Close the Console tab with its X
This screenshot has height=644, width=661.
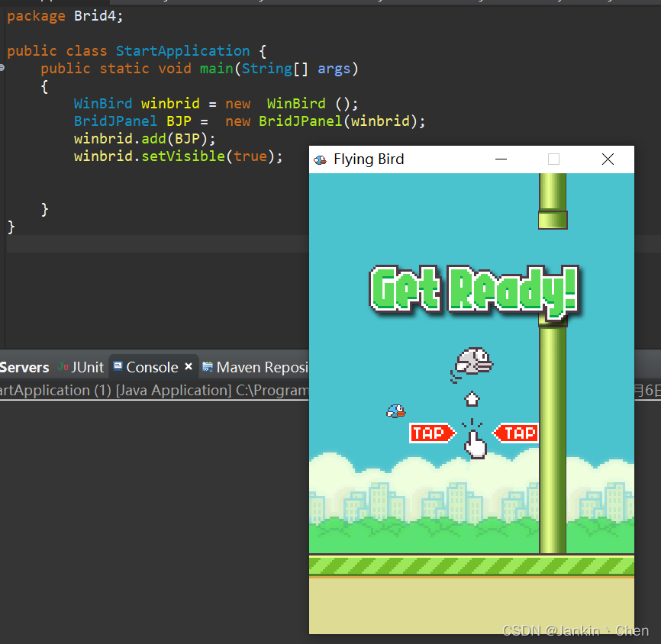pos(189,366)
